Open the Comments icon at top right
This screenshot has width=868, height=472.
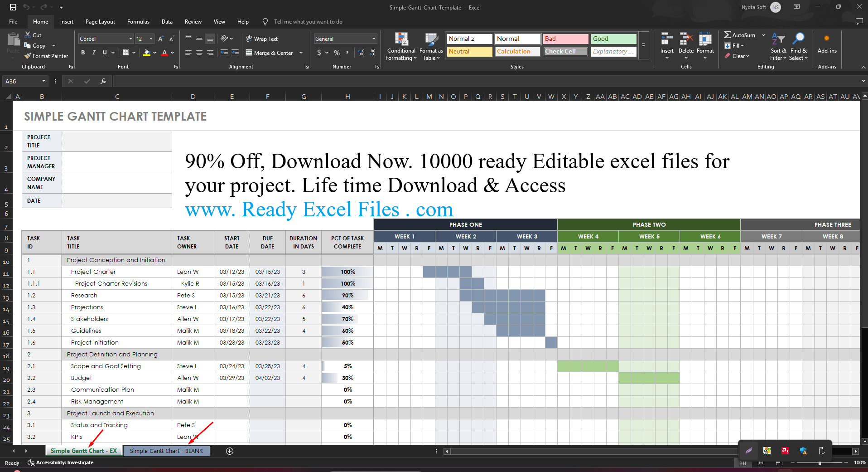(x=859, y=21)
